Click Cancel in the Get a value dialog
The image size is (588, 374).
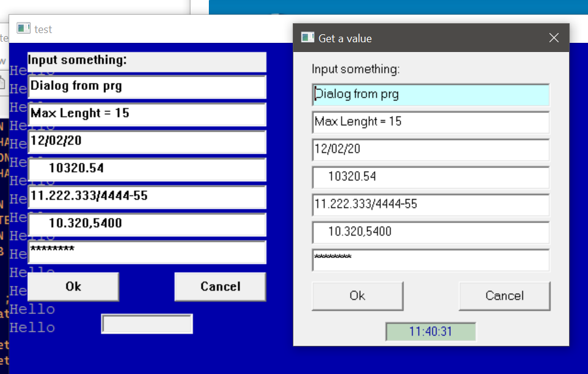pyautogui.click(x=504, y=296)
